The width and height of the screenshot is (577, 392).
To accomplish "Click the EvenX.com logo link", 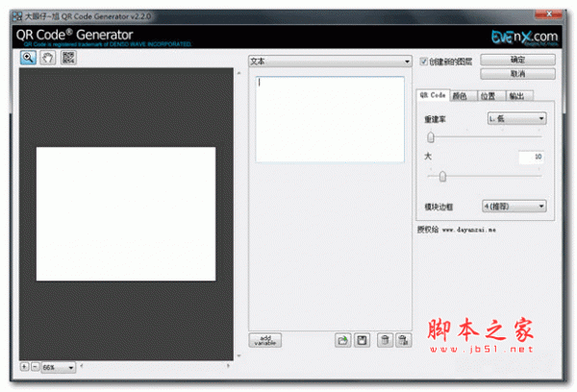I will pyautogui.click(x=525, y=37).
